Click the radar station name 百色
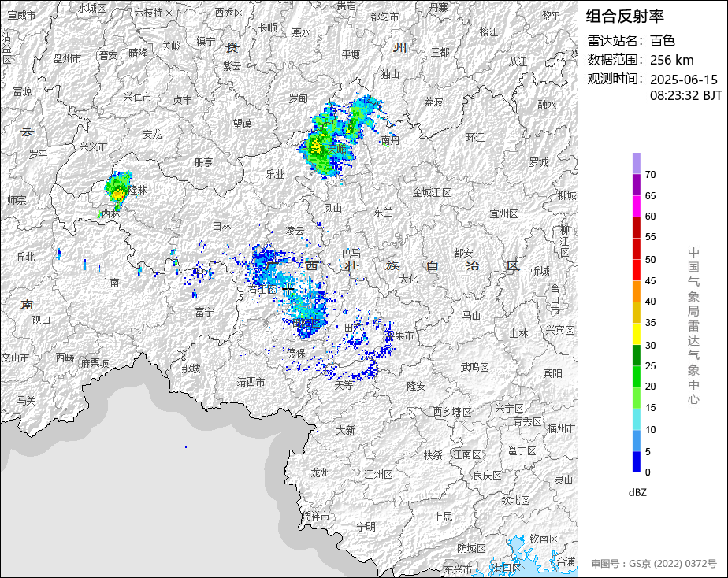The height and width of the screenshot is (578, 728). pyautogui.click(x=663, y=41)
